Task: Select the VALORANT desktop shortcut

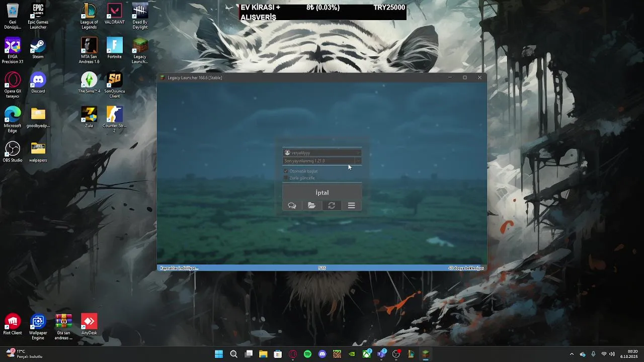Action: point(115,14)
